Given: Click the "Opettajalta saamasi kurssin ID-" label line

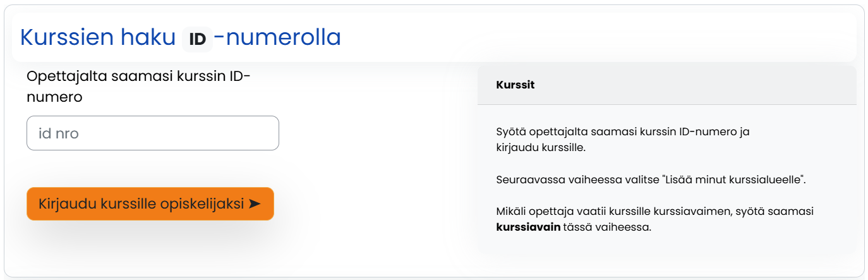Looking at the screenshot, I should point(139,76).
